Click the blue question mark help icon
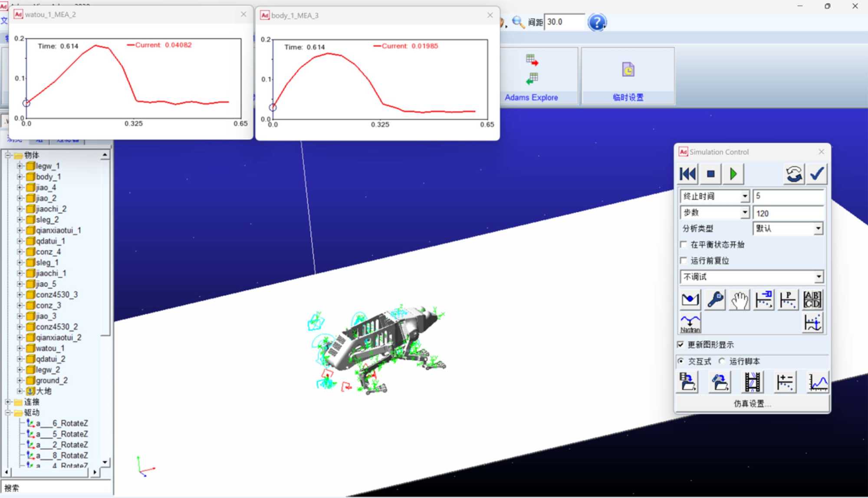Screen dimensions: 868x498 click(597, 22)
